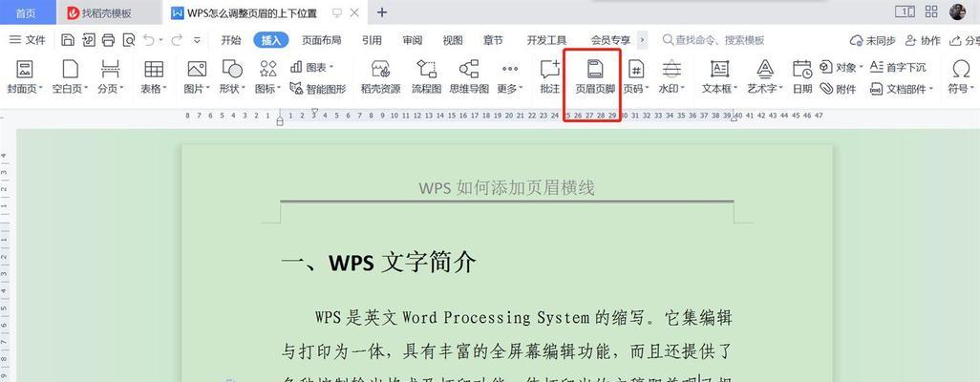Insert a 图片 picture
Image resolution: width=980 pixels, height=382 pixels.
pyautogui.click(x=196, y=77)
